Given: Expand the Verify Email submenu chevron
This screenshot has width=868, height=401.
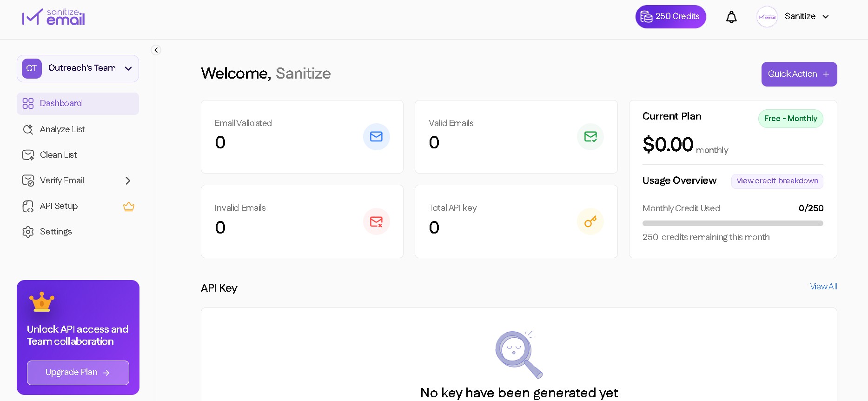Looking at the screenshot, I should click(x=128, y=180).
